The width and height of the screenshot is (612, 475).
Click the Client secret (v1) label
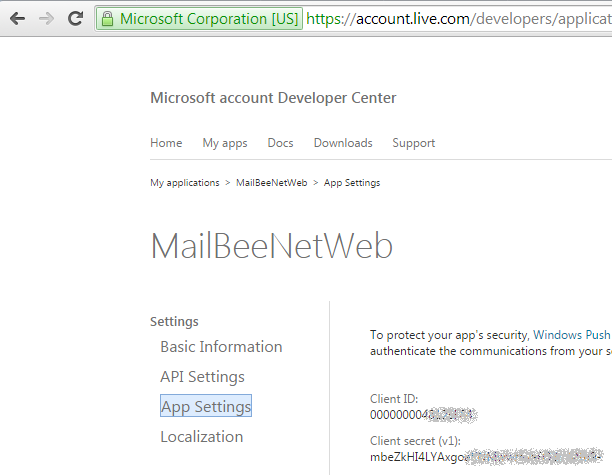pyautogui.click(x=415, y=441)
